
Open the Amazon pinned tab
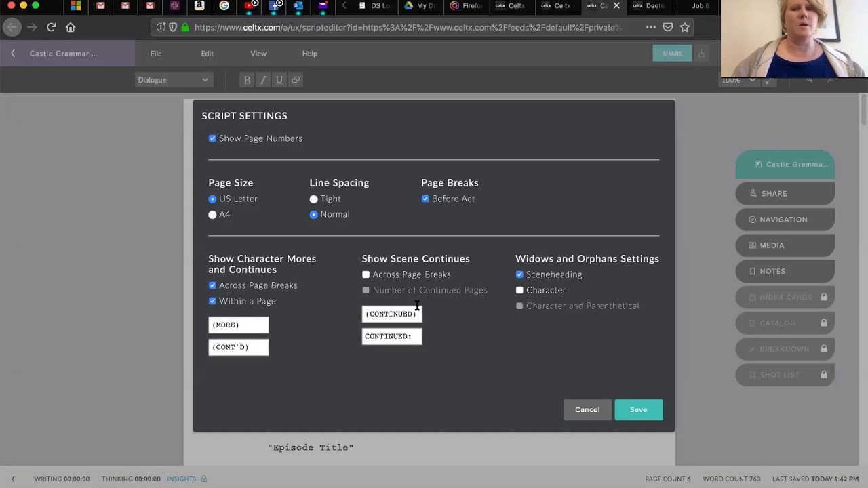(199, 5)
